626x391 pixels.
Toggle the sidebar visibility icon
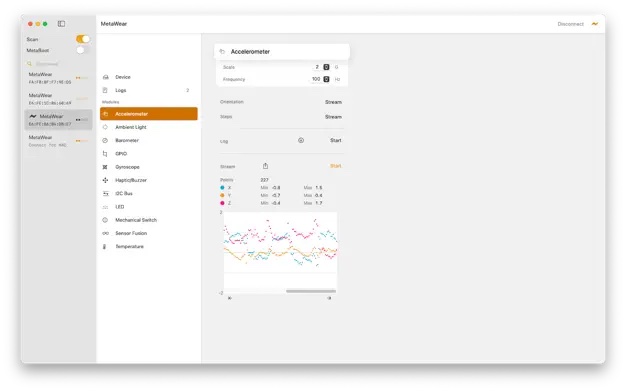[61, 24]
